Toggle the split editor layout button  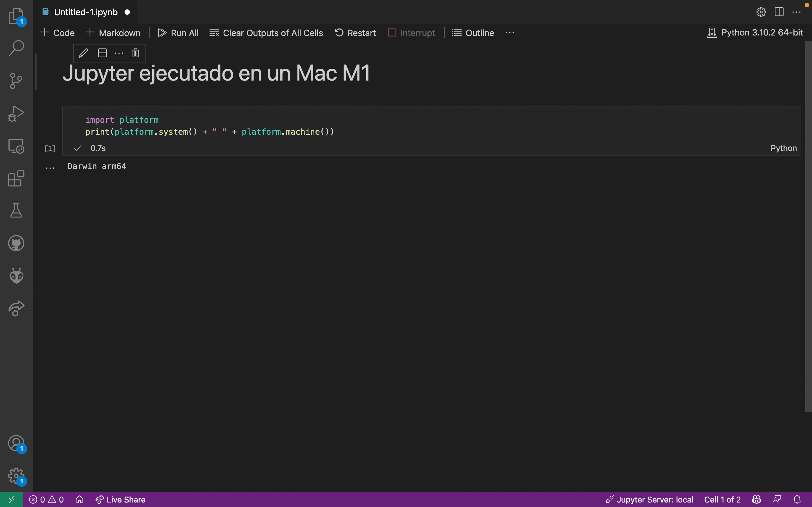779,12
